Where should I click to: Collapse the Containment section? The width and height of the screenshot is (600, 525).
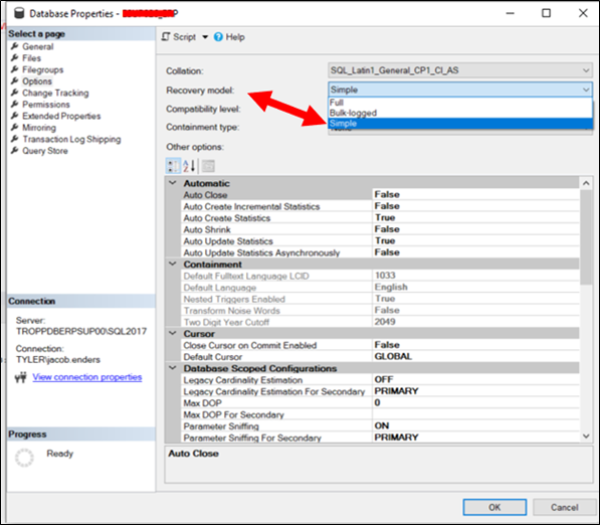[174, 264]
